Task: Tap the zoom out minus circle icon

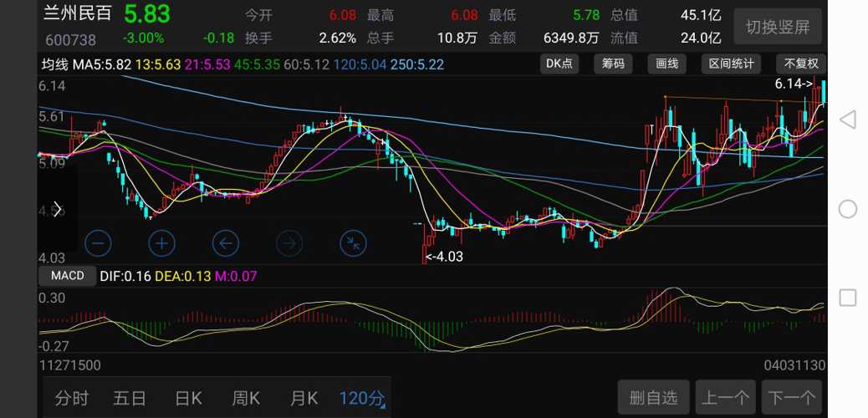Action: [x=98, y=243]
